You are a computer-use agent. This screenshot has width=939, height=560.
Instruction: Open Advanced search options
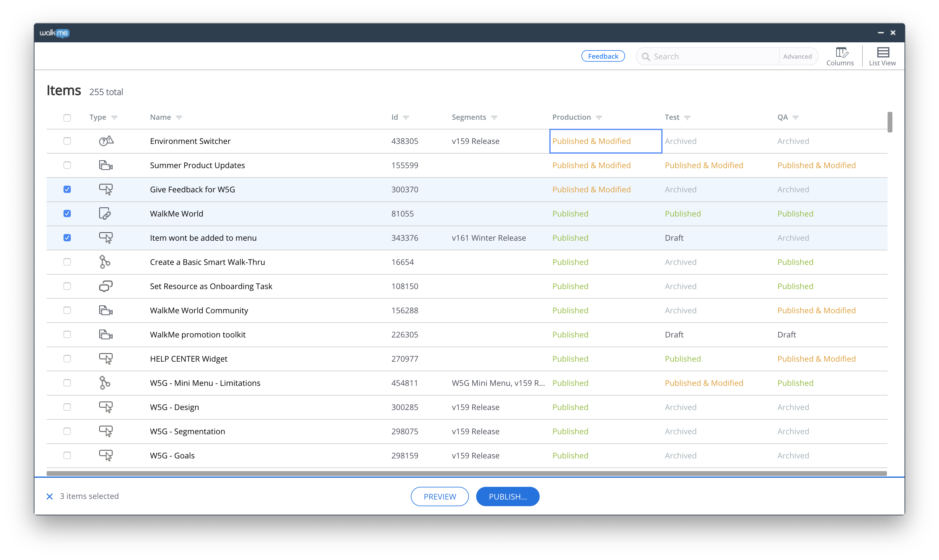(x=797, y=57)
